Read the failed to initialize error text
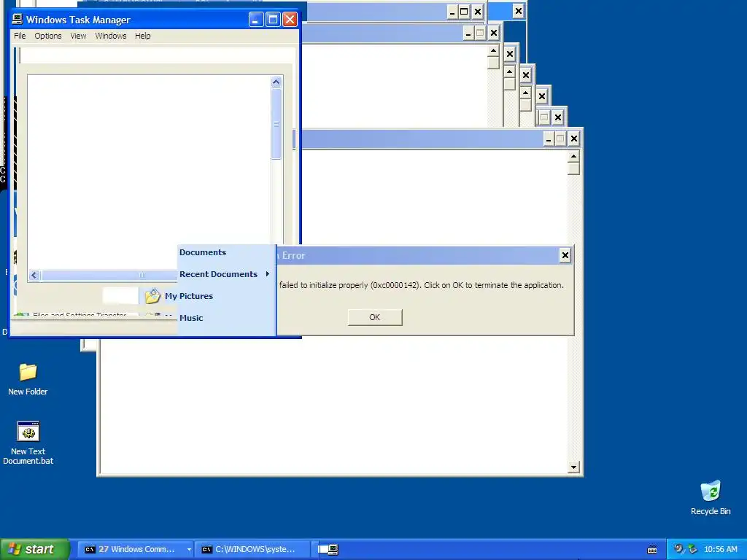This screenshot has height=560, width=747. (x=421, y=285)
